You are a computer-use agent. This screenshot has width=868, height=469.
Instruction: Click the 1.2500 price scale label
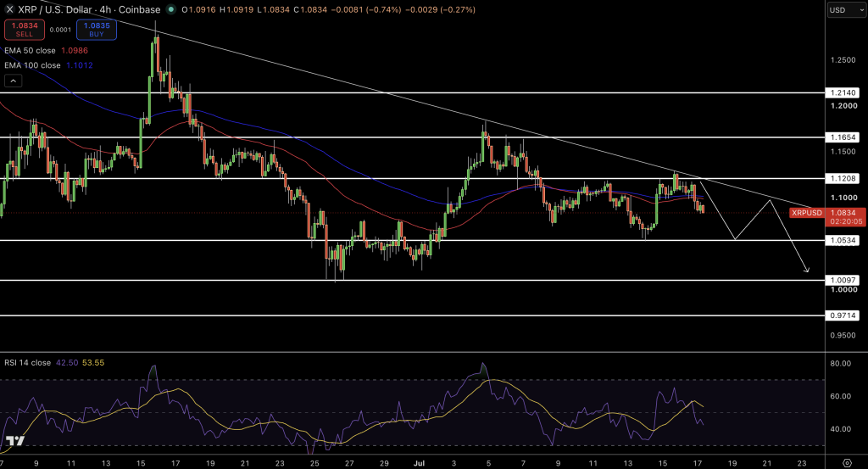843,60
